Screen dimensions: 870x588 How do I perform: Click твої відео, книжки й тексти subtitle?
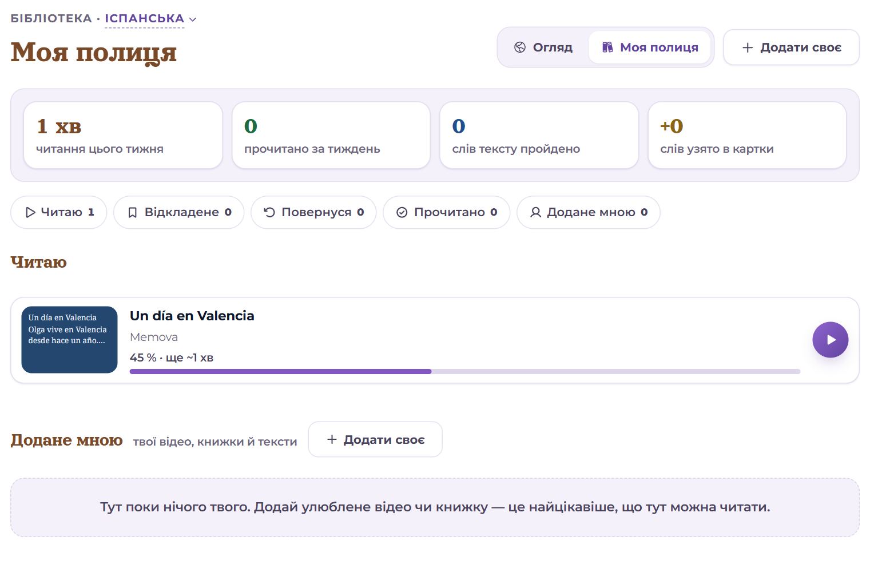coord(215,442)
